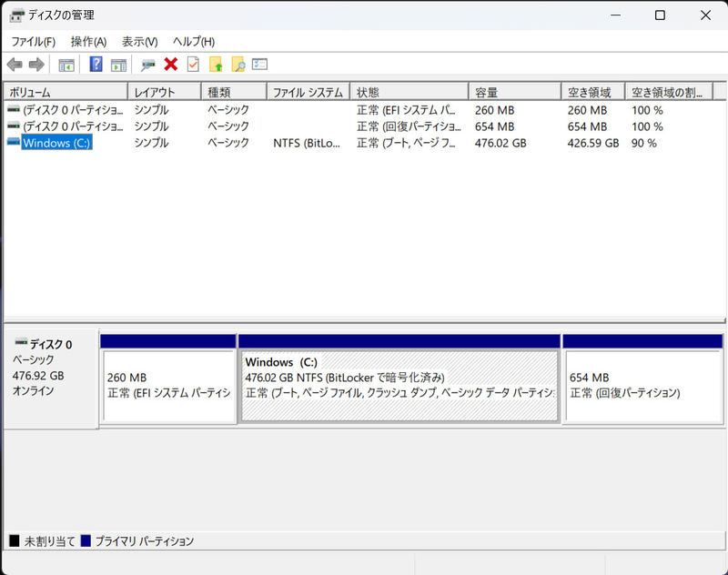
Task: Toggle the console tree panel visibility
Action: pyautogui.click(x=66, y=64)
